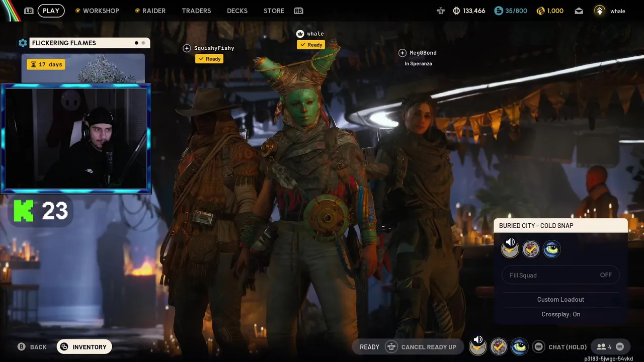Screen dimensions: 644x362
Task: Click the first event page dot
Action: coord(136,43)
